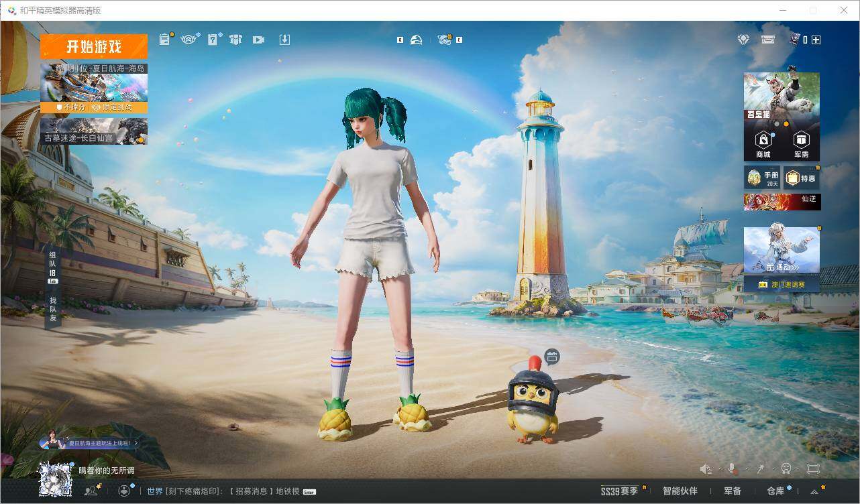This screenshot has height=504, width=860.
Task: Open the SS39赛季 season tab
Action: click(620, 491)
